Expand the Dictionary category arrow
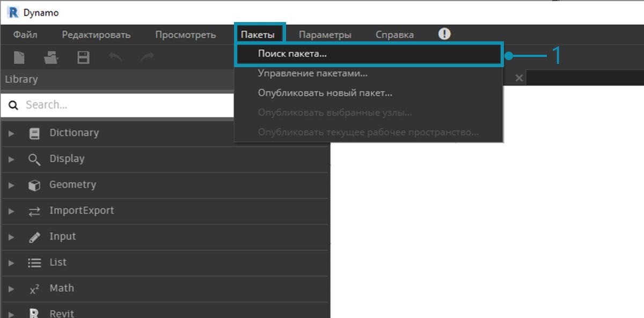Screen dimensions: 644x318 click(x=11, y=133)
